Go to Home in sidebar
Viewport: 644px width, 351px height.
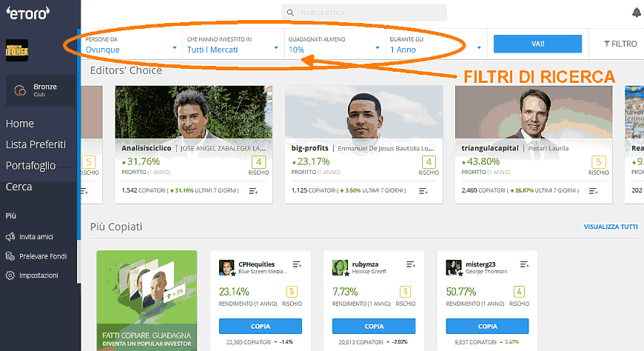click(x=20, y=124)
